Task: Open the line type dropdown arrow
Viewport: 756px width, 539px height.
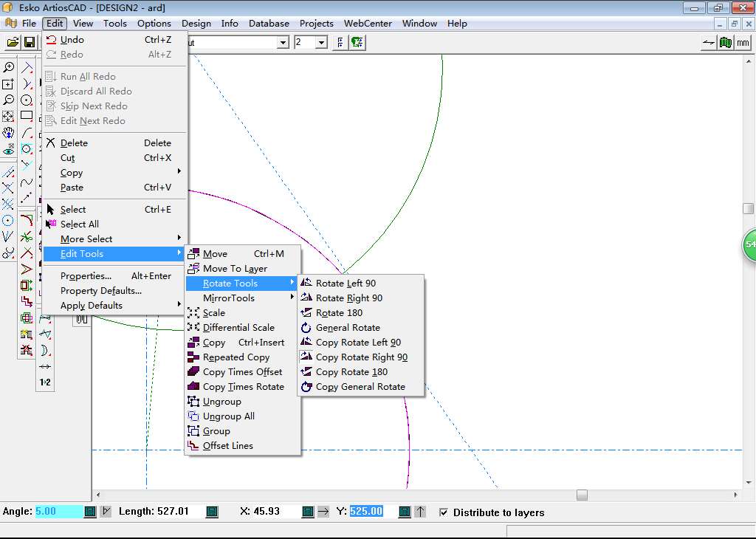Action: [x=282, y=43]
